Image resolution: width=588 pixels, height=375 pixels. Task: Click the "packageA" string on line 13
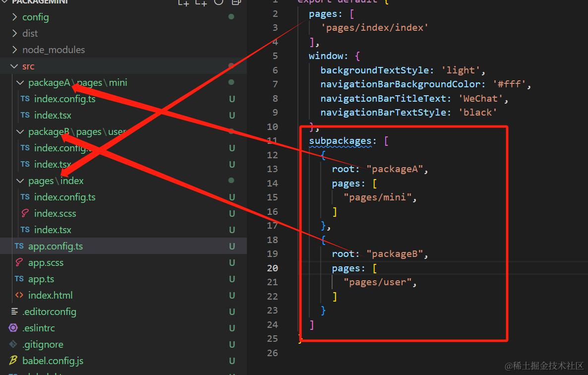pyautogui.click(x=395, y=169)
